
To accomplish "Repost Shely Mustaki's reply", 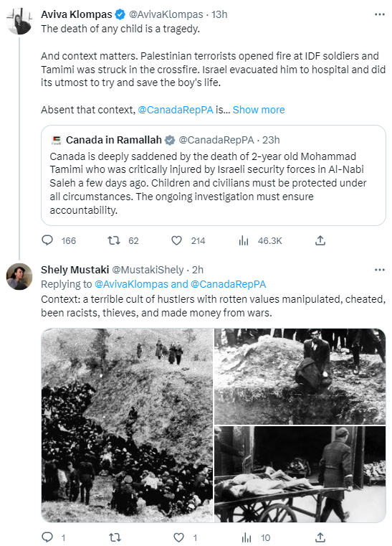I will pos(115,537).
